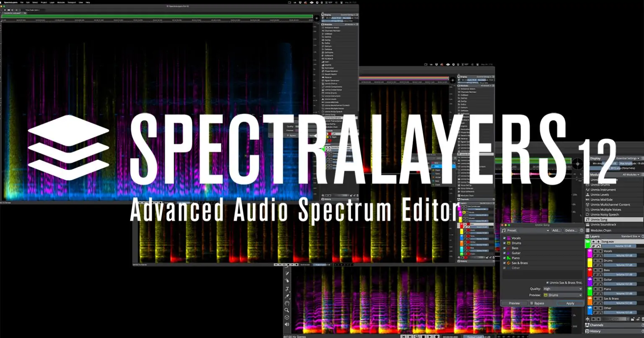Select the Hand pan tool

point(287,303)
